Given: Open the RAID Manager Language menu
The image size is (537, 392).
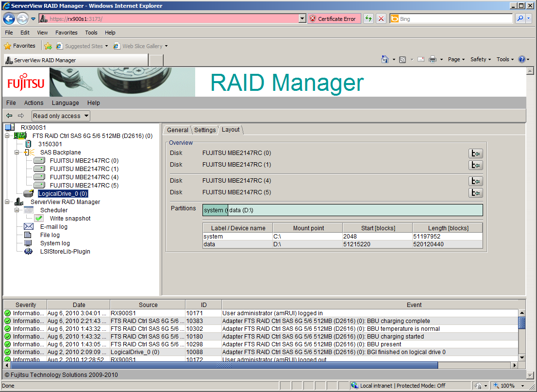Looking at the screenshot, I should tap(66, 103).
